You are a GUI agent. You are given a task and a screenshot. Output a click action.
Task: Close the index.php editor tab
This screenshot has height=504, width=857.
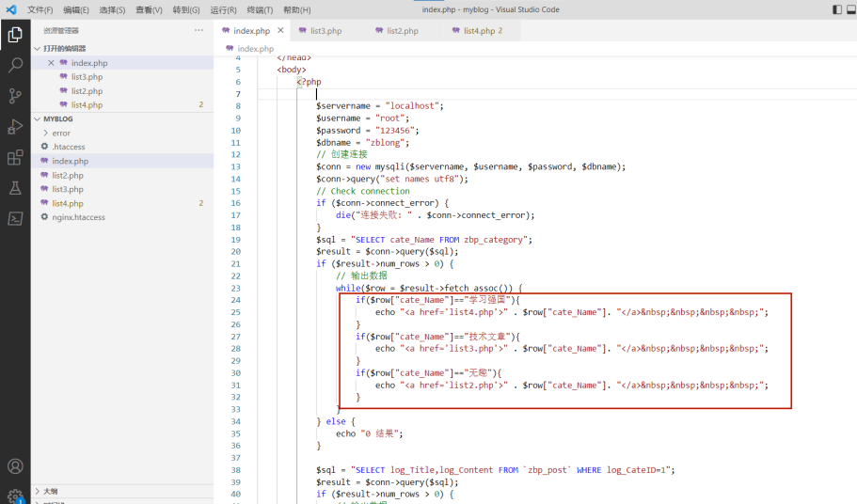(280, 31)
